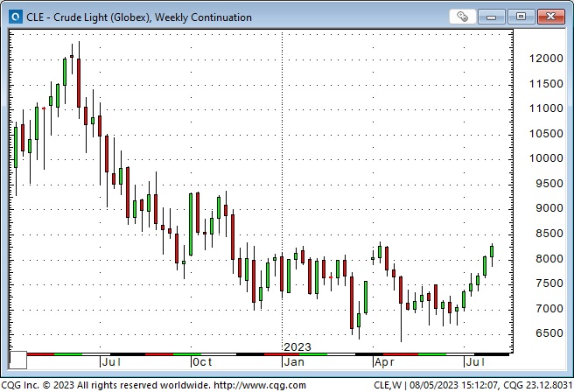Viewport: 574px width, 392px height.
Task: Click the 10500 price scale label
Action: 546,134
